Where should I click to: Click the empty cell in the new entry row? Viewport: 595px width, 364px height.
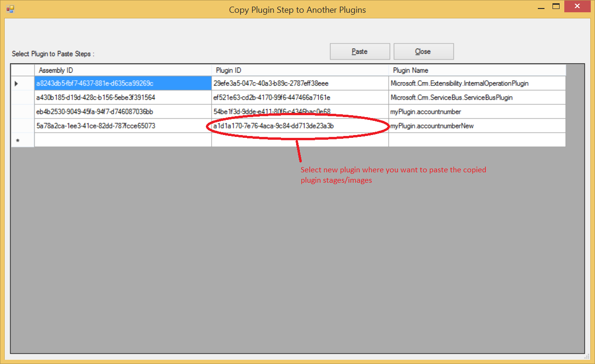(x=123, y=140)
